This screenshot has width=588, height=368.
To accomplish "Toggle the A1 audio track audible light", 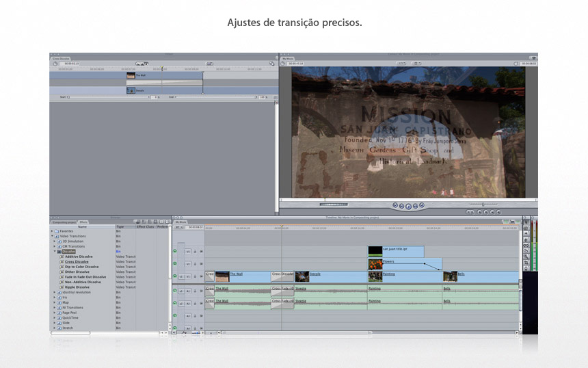I will [175, 290].
